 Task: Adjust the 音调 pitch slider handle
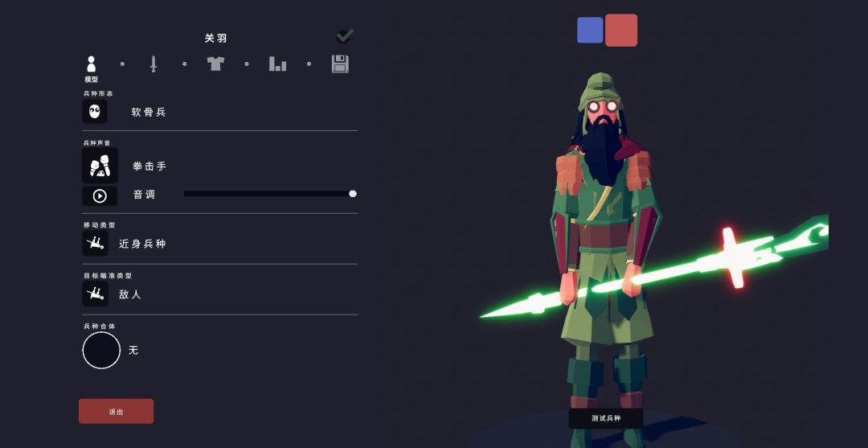353,194
